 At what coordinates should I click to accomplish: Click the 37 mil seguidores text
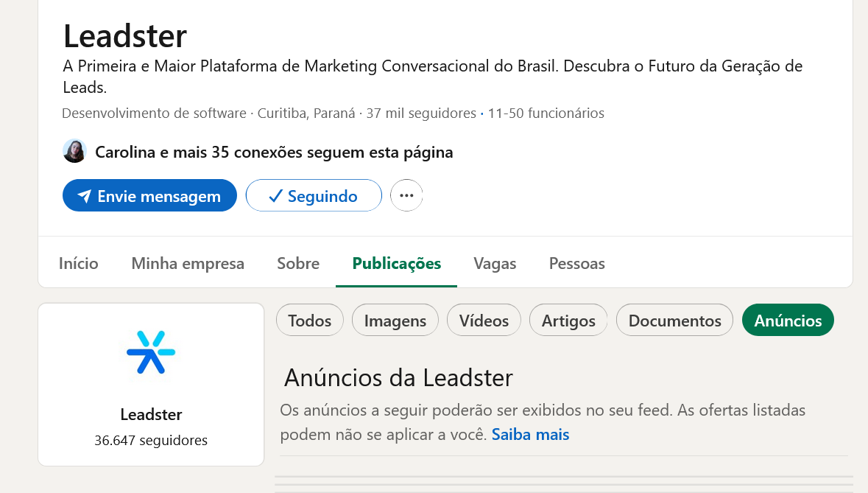pyautogui.click(x=421, y=113)
